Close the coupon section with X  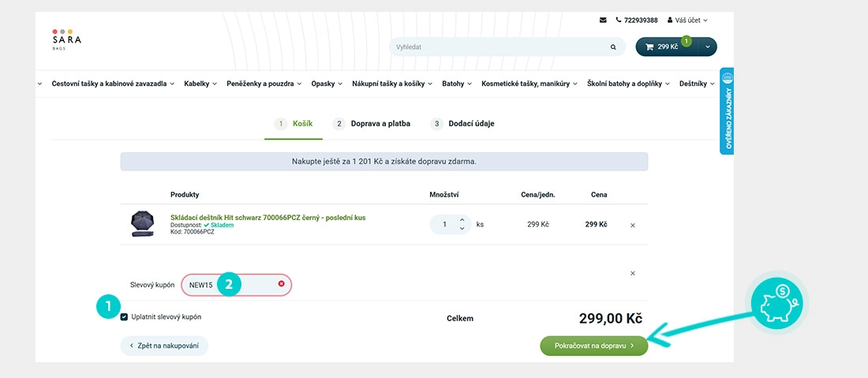(633, 273)
